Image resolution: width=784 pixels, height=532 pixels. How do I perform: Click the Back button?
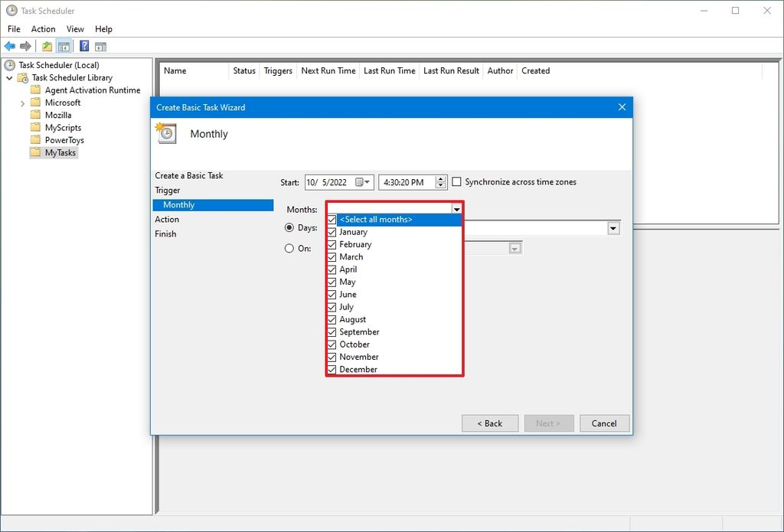(489, 423)
